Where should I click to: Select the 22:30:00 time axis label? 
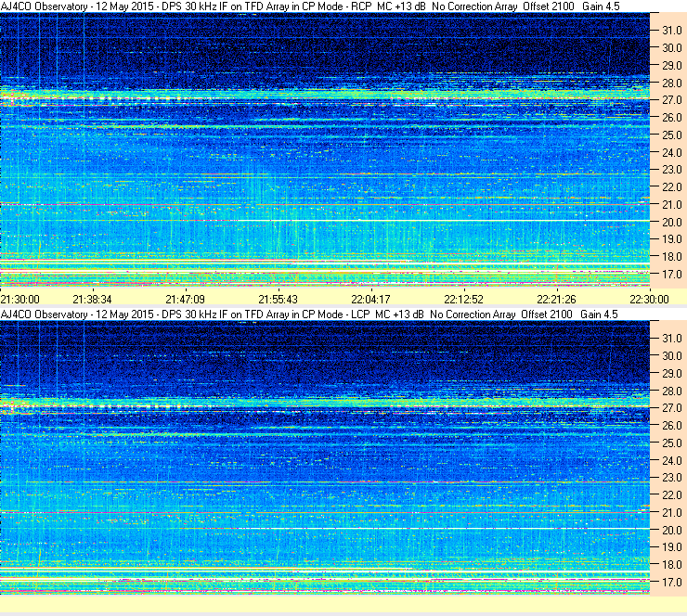coord(649,300)
